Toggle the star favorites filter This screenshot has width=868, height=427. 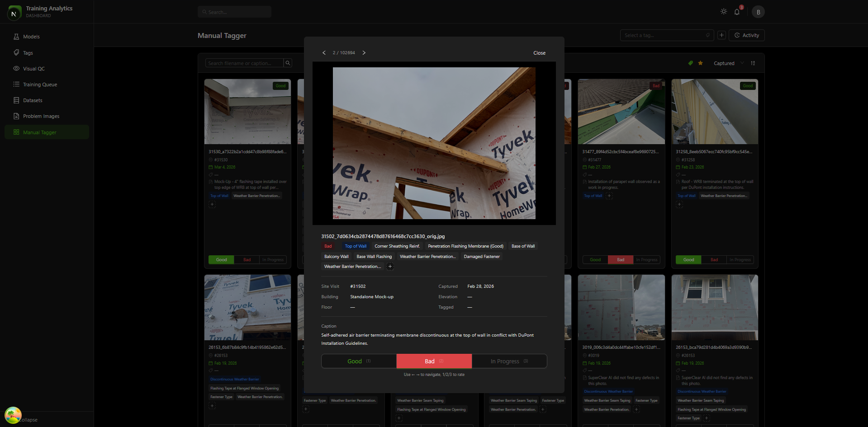700,63
